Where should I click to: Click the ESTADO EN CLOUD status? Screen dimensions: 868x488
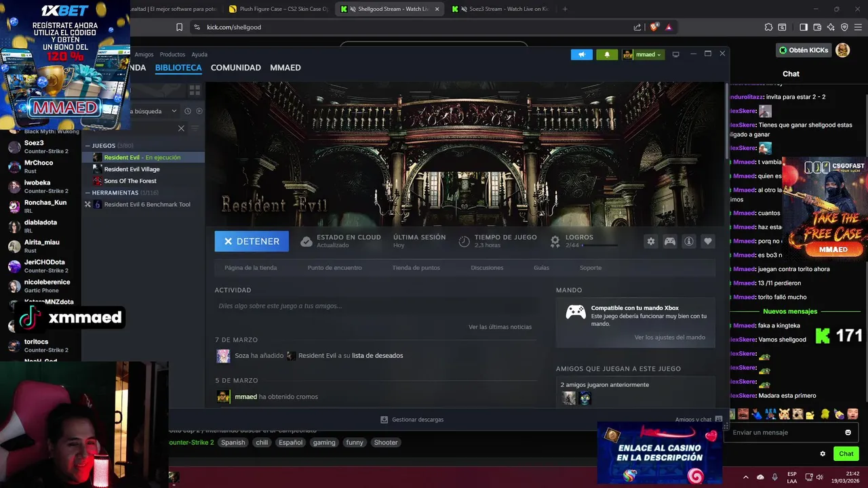click(x=340, y=241)
